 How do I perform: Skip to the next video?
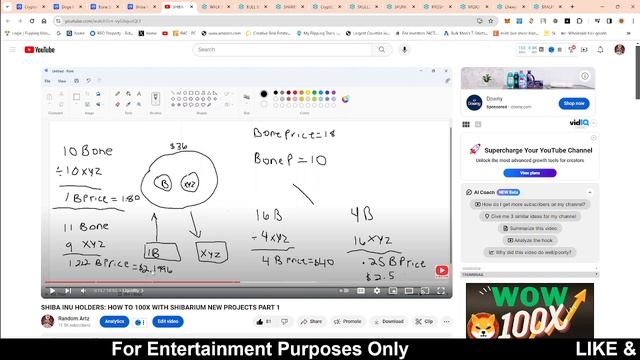68,291
